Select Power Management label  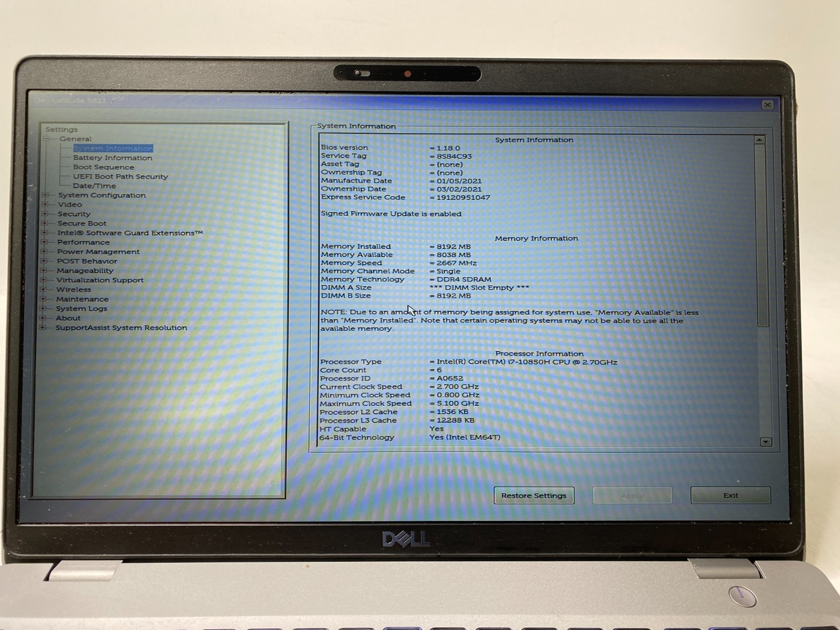98,251
